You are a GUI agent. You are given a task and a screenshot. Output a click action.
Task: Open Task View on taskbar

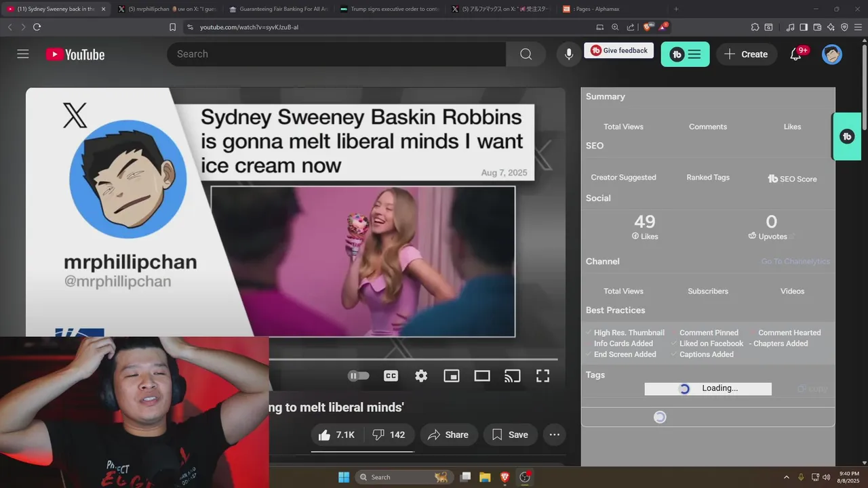[465, 477]
